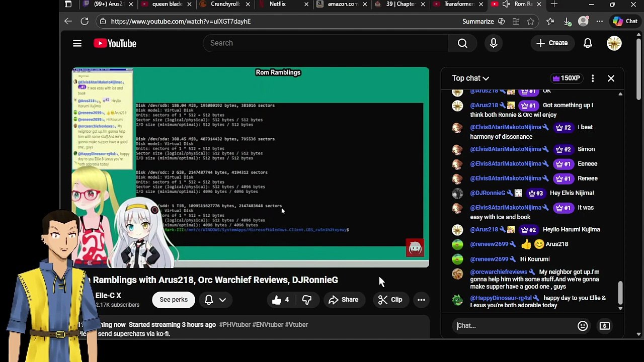The height and width of the screenshot is (362, 644).
Task: Switch to the Crunchyroll tab
Action: click(225, 5)
